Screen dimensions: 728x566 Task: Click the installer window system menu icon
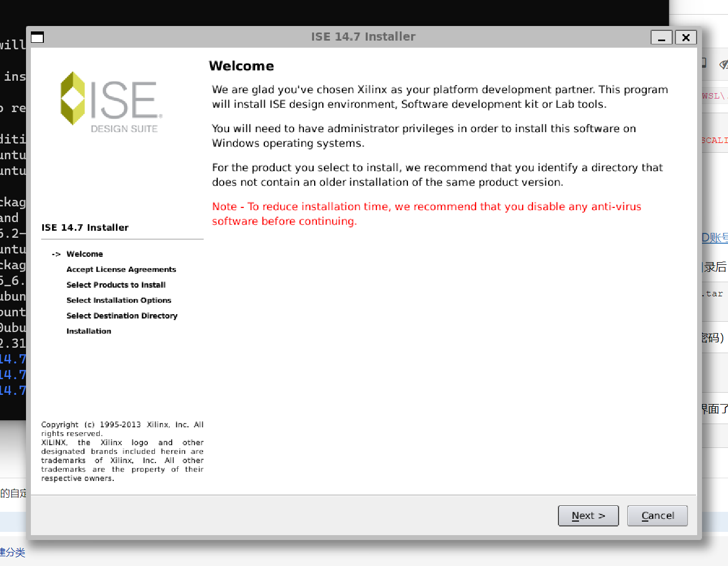pyautogui.click(x=37, y=37)
